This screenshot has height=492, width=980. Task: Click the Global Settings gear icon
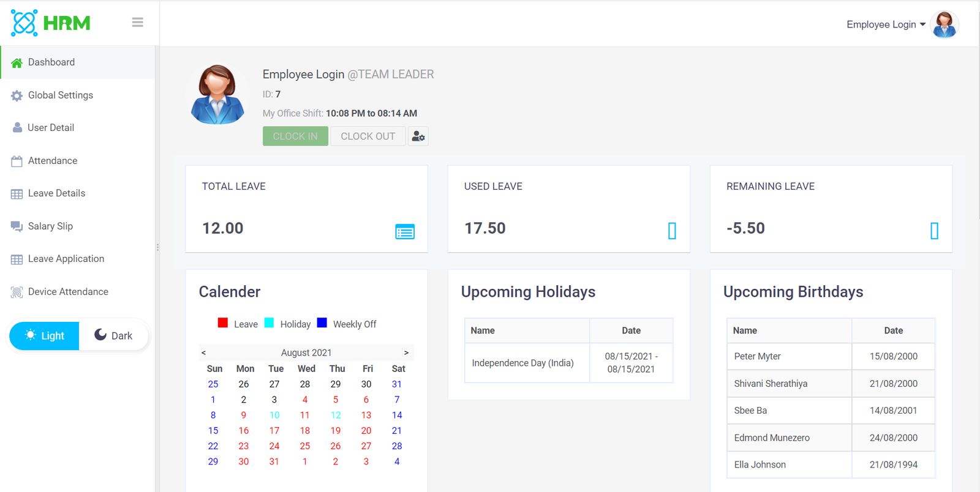coord(17,95)
